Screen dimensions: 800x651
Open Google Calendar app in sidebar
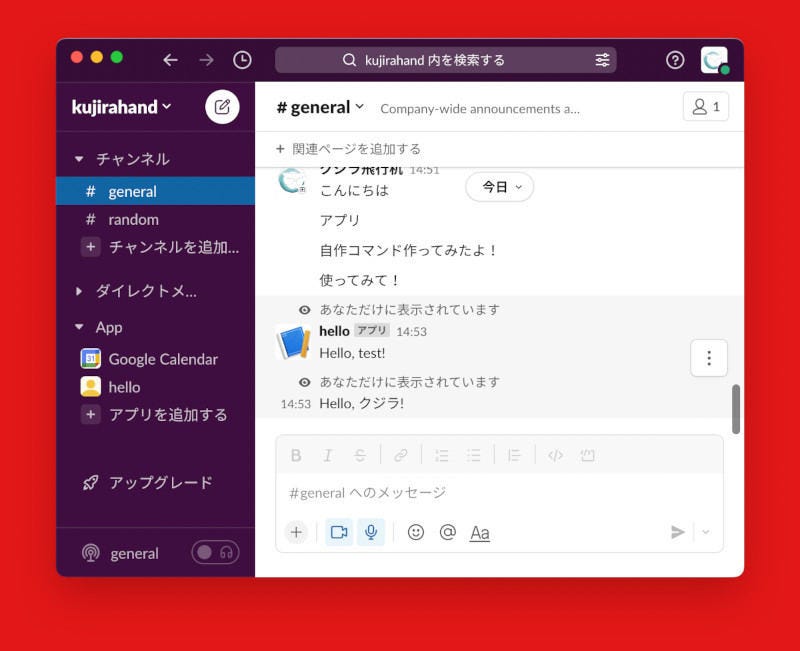(x=162, y=359)
